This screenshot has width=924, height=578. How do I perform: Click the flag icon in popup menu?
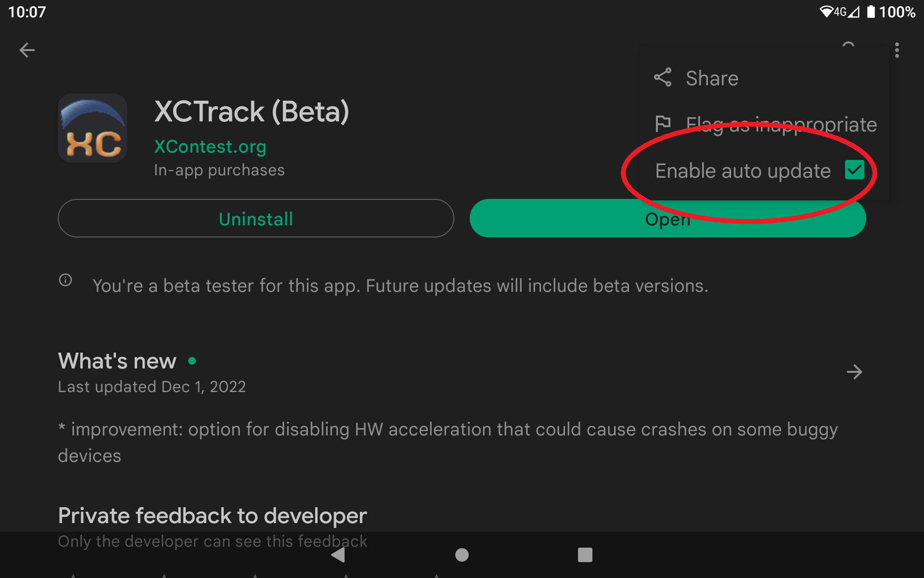point(663,124)
